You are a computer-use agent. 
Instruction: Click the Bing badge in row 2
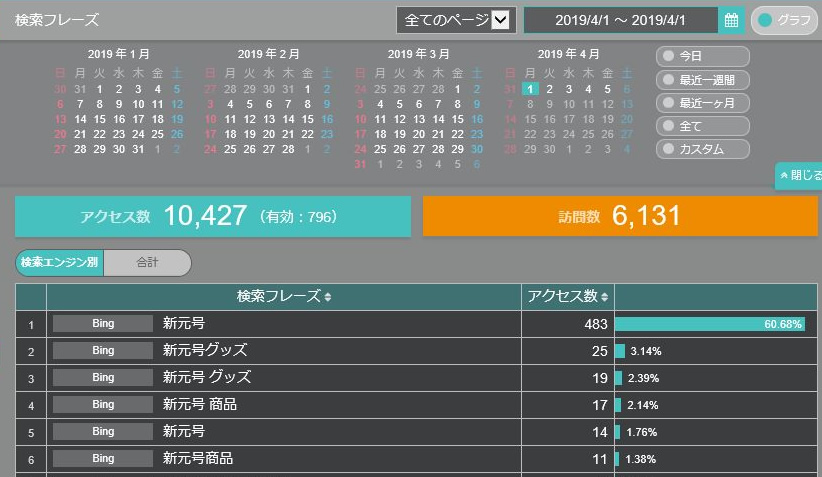click(x=103, y=351)
